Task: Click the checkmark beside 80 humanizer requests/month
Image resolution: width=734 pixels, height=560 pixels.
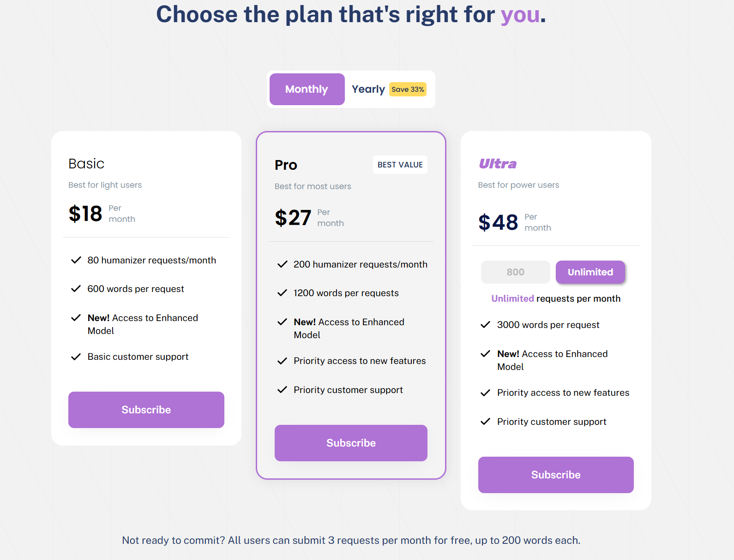Action: pos(76,260)
